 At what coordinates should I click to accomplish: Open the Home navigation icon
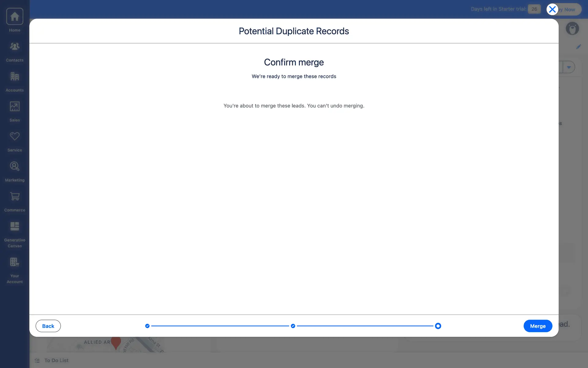tap(14, 17)
